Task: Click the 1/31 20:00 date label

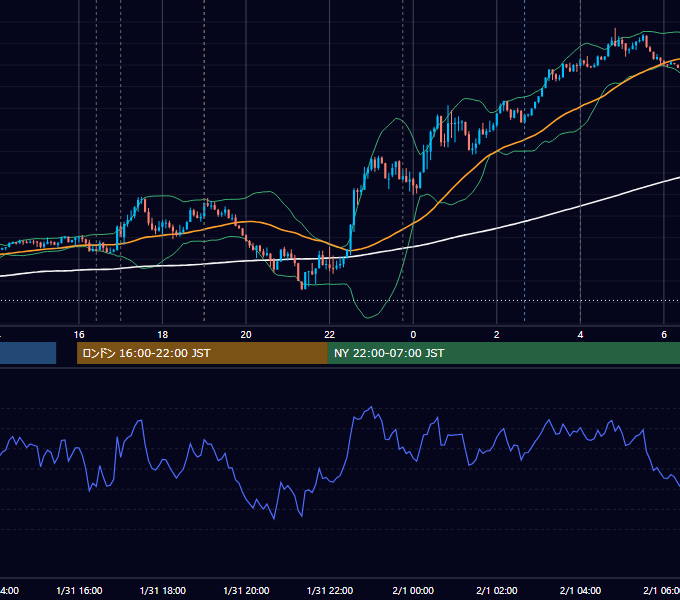Action: tap(246, 590)
